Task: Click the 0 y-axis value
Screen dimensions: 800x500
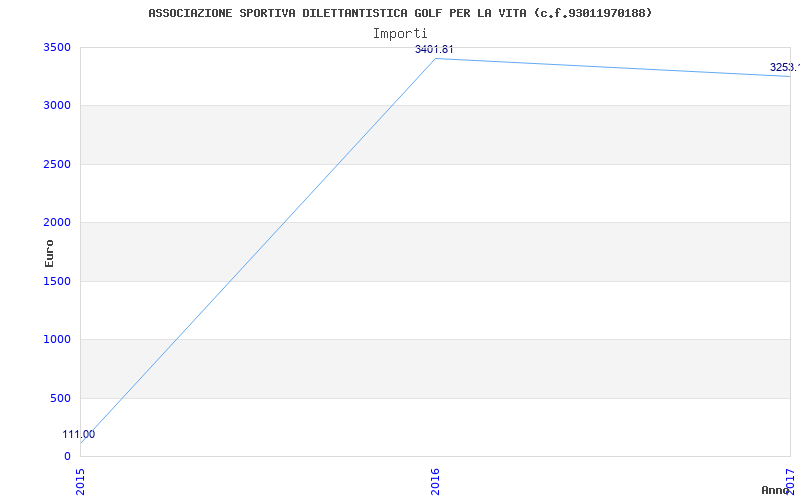Action: point(67,456)
